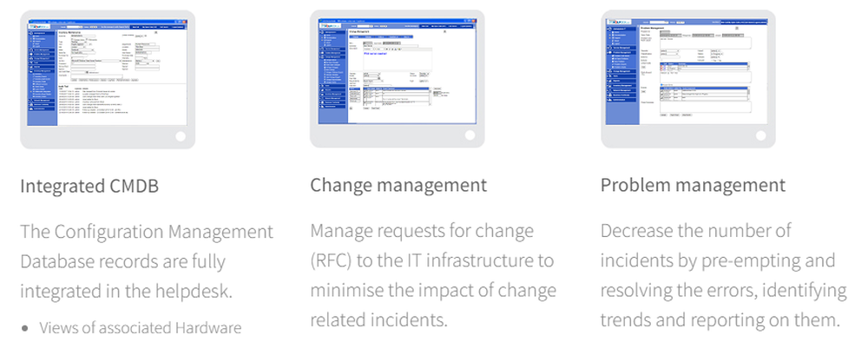Image resolution: width=868 pixels, height=342 pixels.
Task: Open the Problem management screenshot thumbnail
Action: click(688, 79)
